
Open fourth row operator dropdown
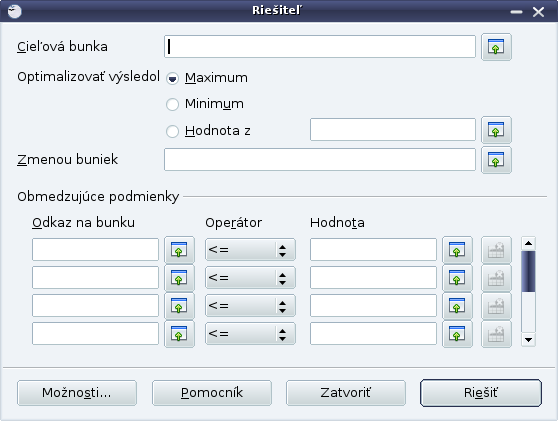[250, 334]
